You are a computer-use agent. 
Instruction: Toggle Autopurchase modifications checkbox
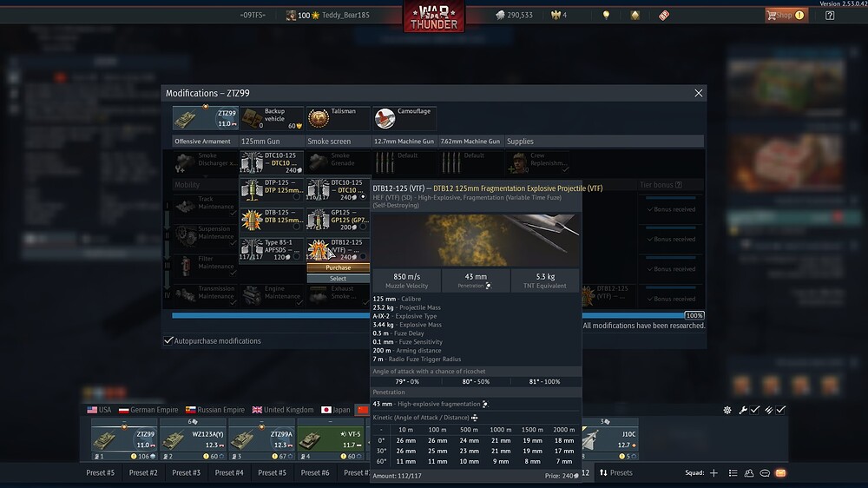pyautogui.click(x=168, y=341)
